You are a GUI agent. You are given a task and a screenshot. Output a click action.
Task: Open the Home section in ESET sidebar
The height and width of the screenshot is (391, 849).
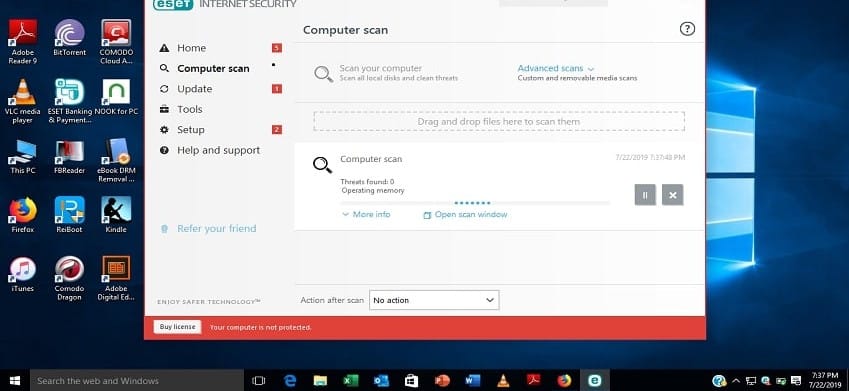(191, 48)
